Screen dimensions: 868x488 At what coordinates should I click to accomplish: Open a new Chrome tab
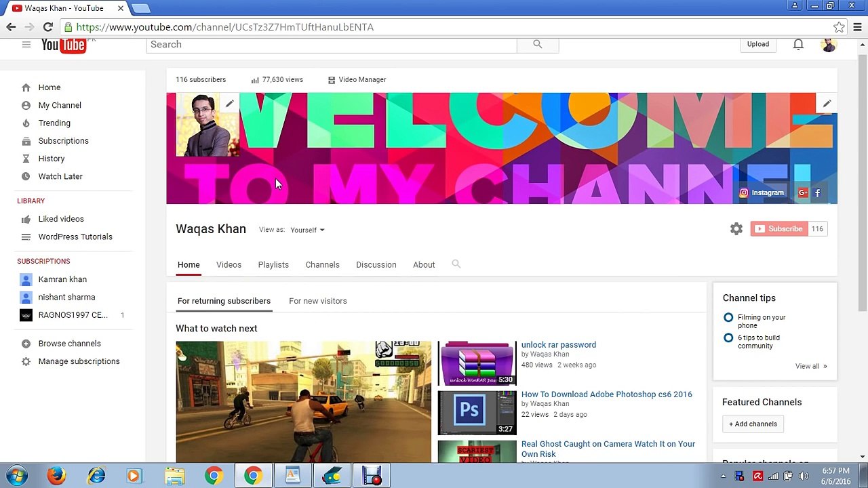click(x=140, y=8)
